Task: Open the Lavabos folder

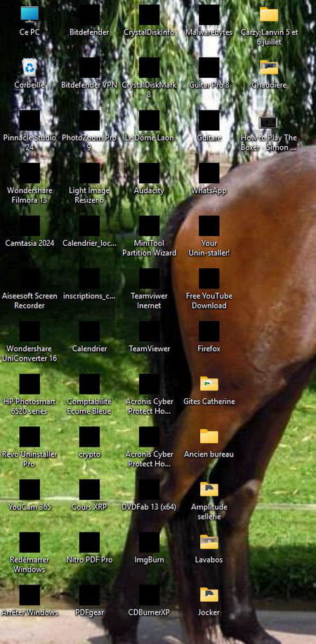Action: (x=209, y=541)
